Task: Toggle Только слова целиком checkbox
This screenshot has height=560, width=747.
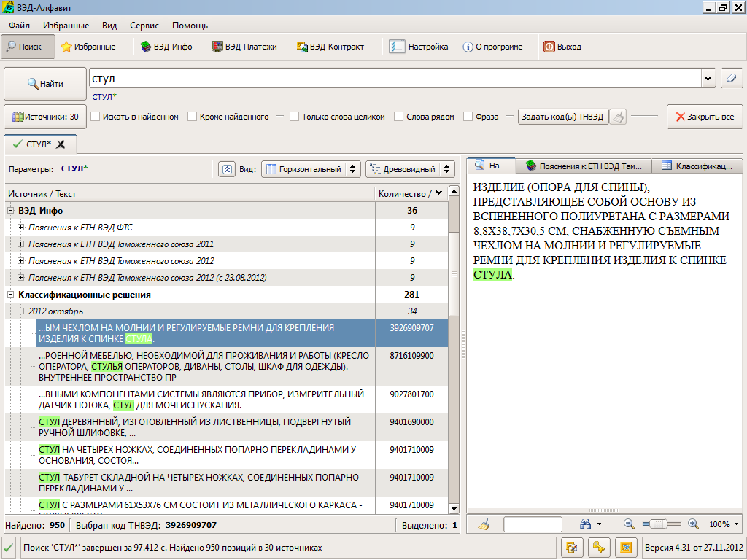Action: point(295,117)
